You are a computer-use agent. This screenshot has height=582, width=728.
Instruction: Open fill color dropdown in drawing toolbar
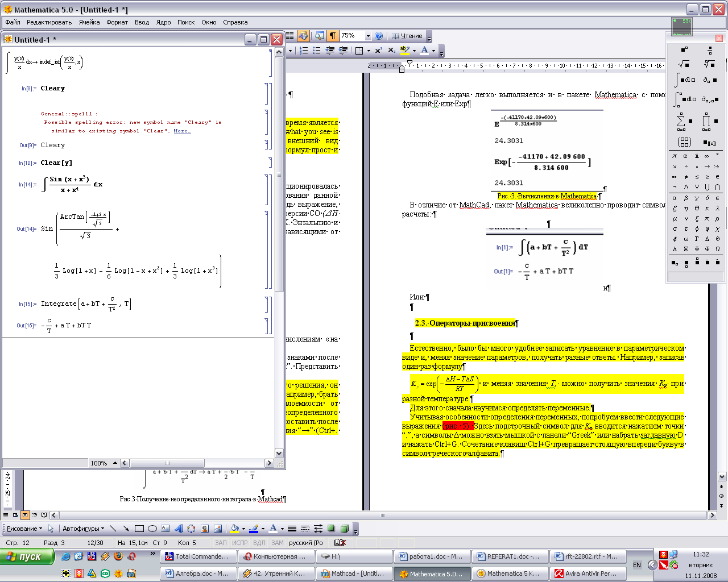point(243,529)
